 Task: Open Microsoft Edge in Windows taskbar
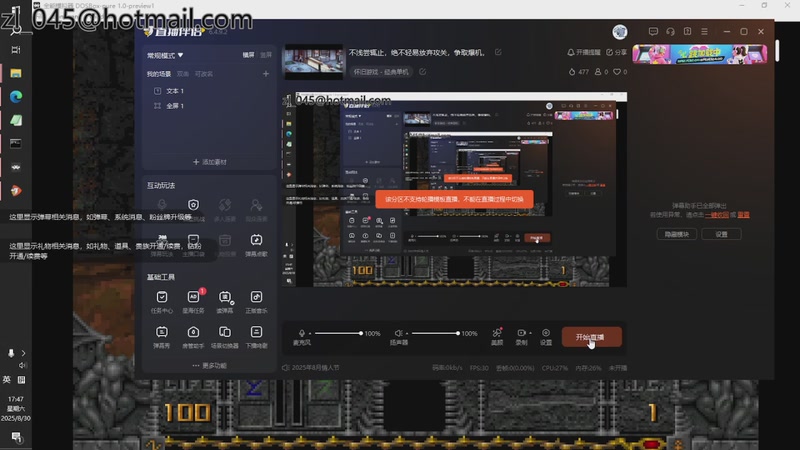click(16, 96)
